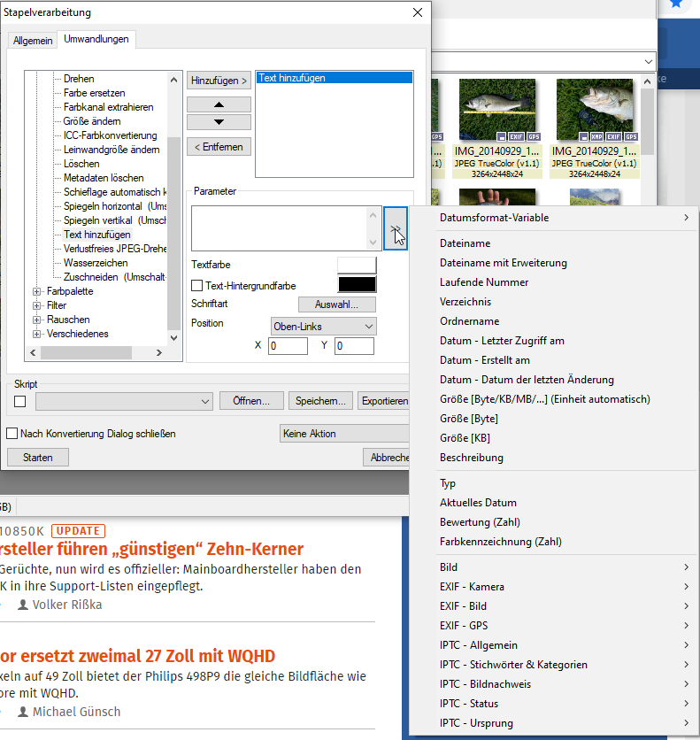Open article about 27 Zoll WQHD
The width and height of the screenshot is (700, 740).
[x=137, y=657]
